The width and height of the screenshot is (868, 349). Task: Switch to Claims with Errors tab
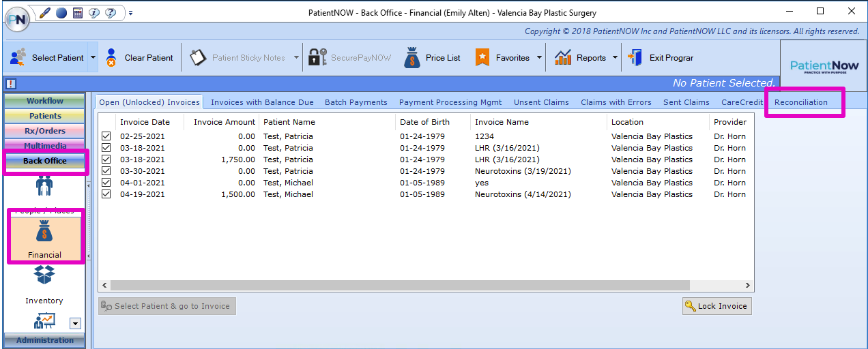click(616, 102)
